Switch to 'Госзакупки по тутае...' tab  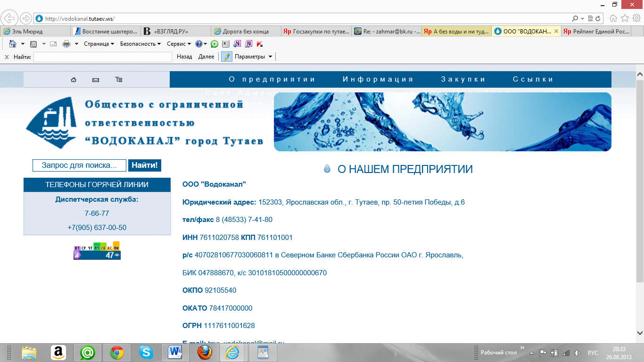317,31
